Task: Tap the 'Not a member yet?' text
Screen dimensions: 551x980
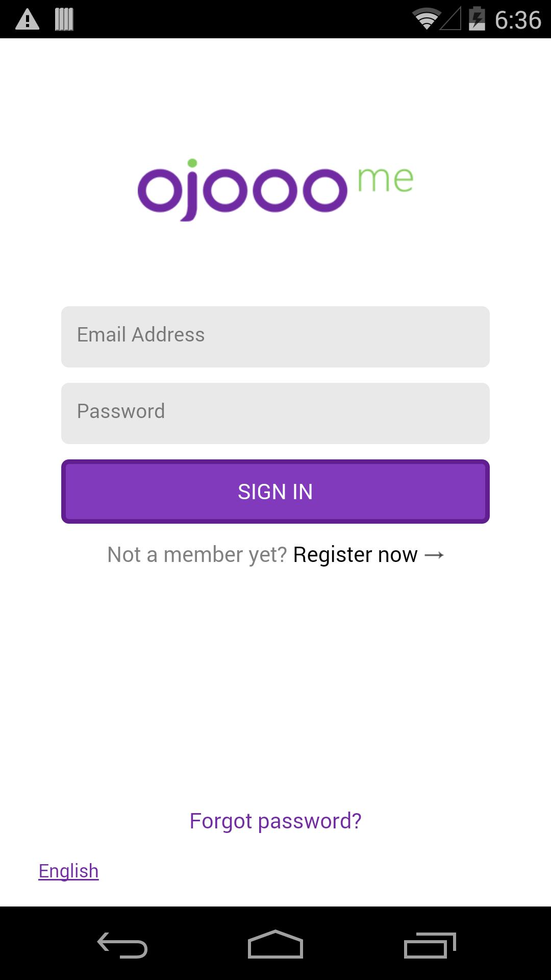Action: pyautogui.click(x=197, y=555)
